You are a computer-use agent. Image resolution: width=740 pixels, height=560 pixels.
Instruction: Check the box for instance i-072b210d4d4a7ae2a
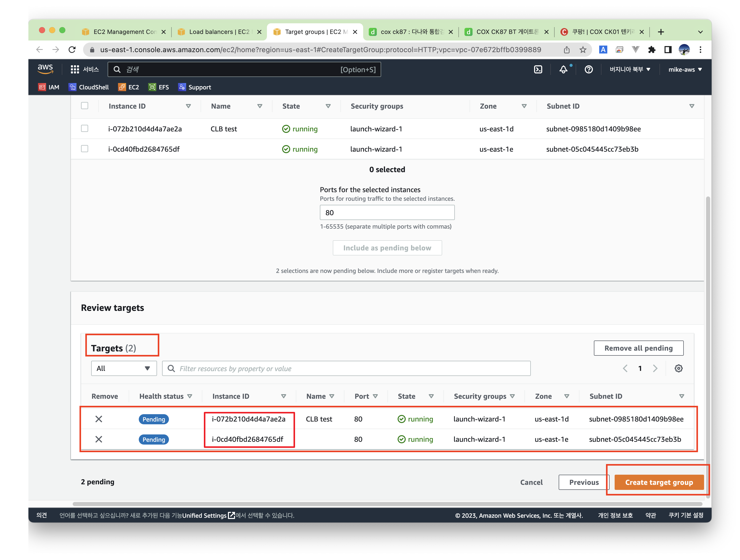tap(85, 129)
